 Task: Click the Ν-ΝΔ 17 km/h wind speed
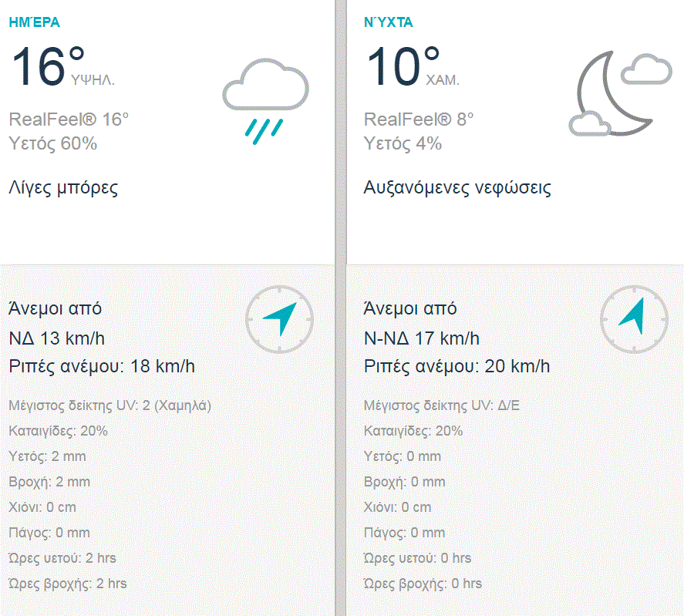pos(421,338)
